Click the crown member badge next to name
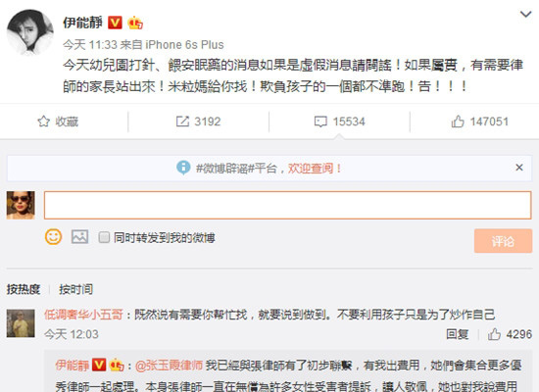 (x=135, y=23)
